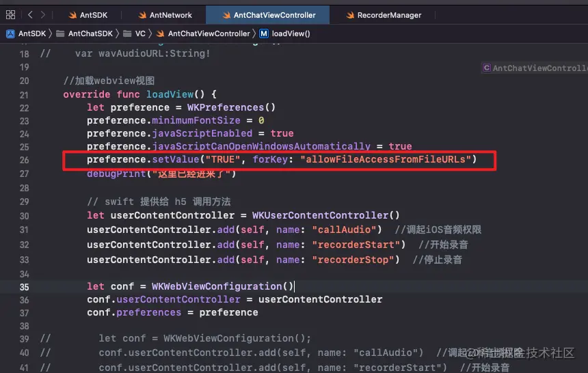Click the comment 加载webview视图 on line 20

pos(109,81)
